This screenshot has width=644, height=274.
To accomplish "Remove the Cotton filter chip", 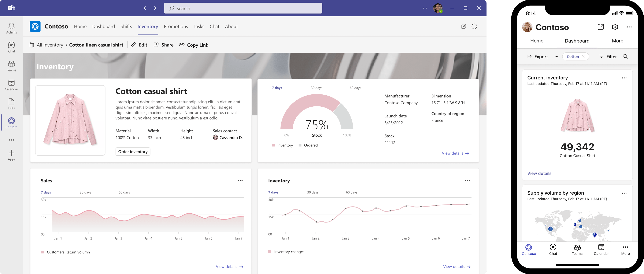I will (583, 57).
